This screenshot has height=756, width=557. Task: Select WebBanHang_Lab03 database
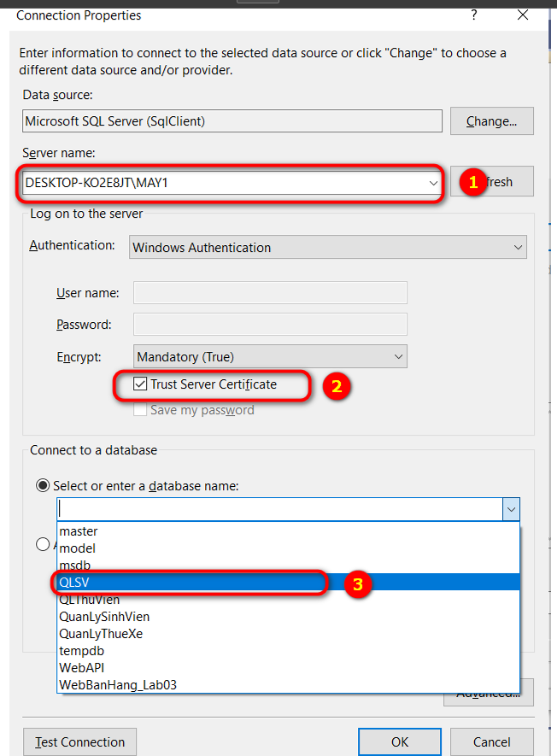[118, 685]
